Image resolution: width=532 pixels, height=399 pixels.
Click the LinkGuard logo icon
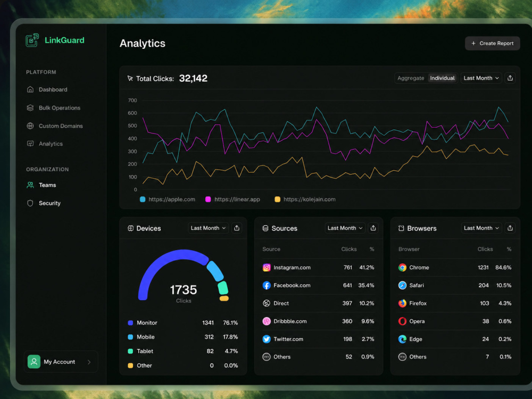point(32,40)
